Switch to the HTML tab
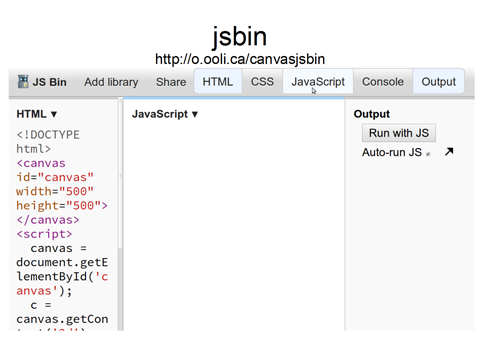Viewport: 480px width, 360px height. [218, 82]
